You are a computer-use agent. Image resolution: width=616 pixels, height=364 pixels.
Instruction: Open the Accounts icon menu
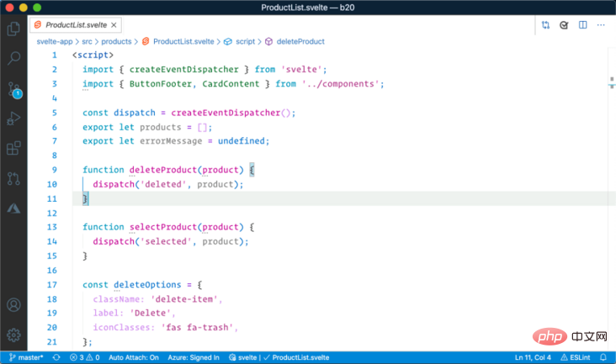13,305
